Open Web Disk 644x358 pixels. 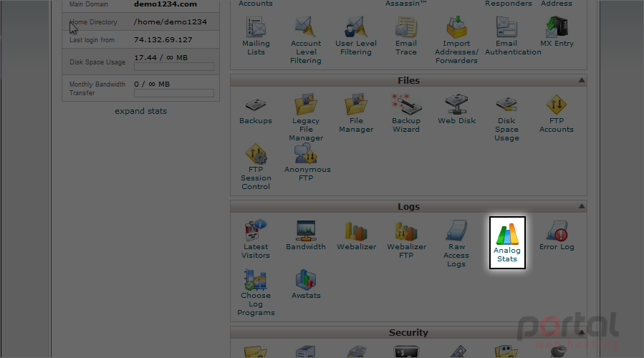[457, 110]
